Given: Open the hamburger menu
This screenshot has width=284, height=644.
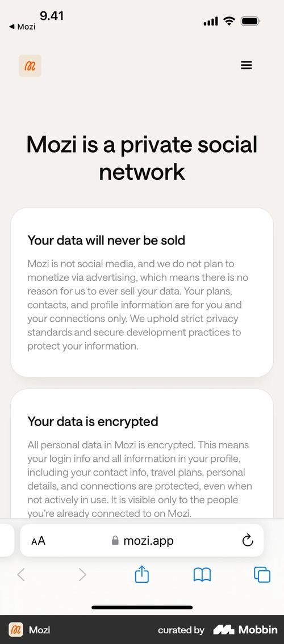Looking at the screenshot, I should (x=246, y=65).
